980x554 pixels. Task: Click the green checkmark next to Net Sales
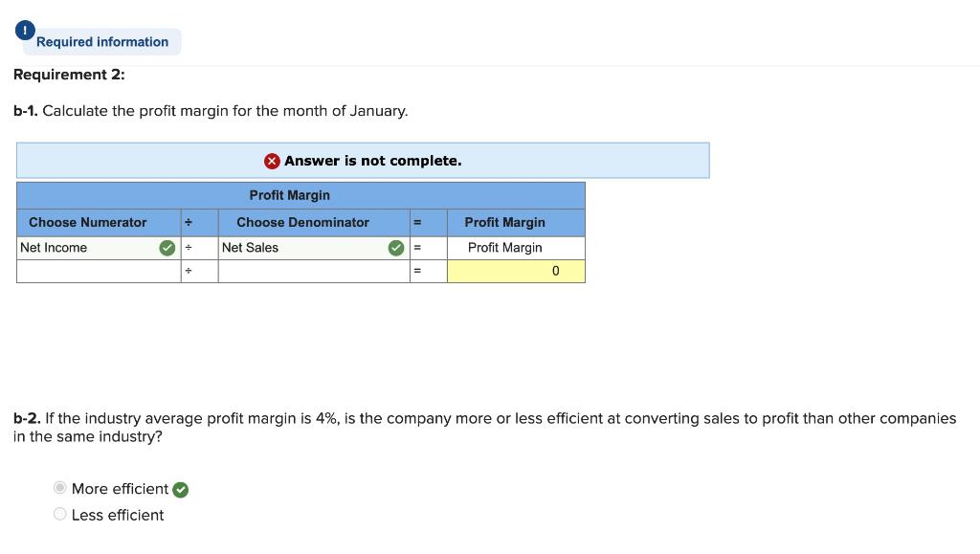(x=395, y=247)
